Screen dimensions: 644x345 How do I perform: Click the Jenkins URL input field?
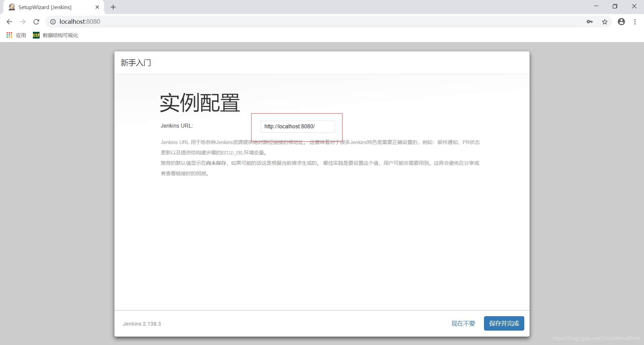[298, 127]
